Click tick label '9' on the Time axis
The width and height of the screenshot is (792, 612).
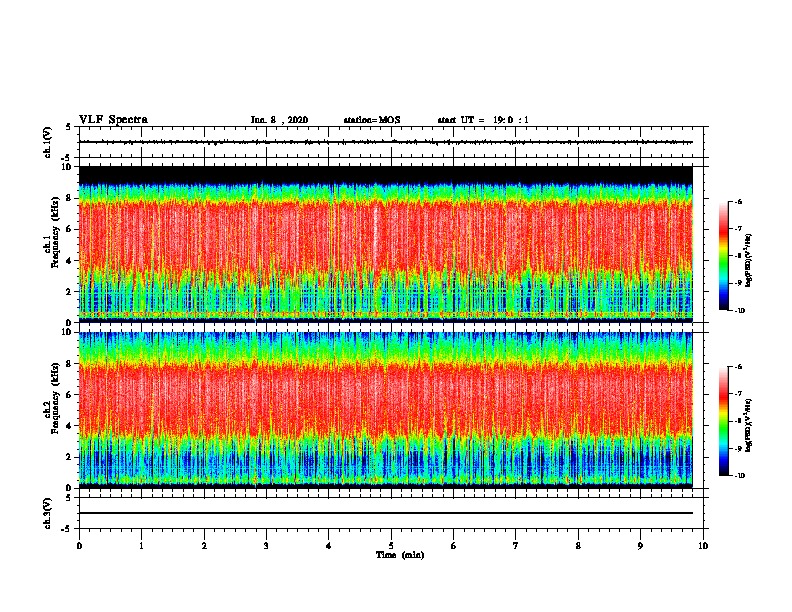pyautogui.click(x=640, y=546)
